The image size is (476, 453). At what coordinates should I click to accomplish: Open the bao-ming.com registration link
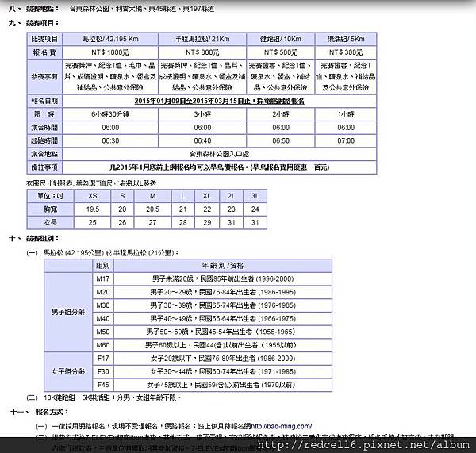282,426
